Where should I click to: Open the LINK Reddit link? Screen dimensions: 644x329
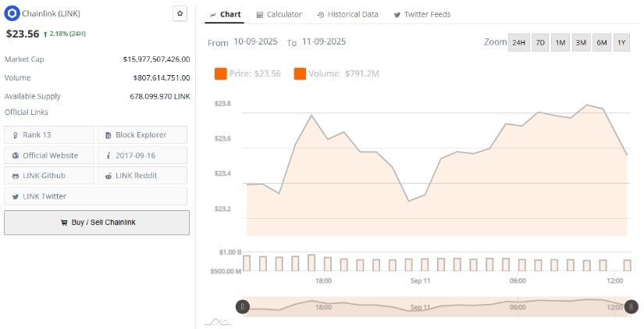(142, 176)
